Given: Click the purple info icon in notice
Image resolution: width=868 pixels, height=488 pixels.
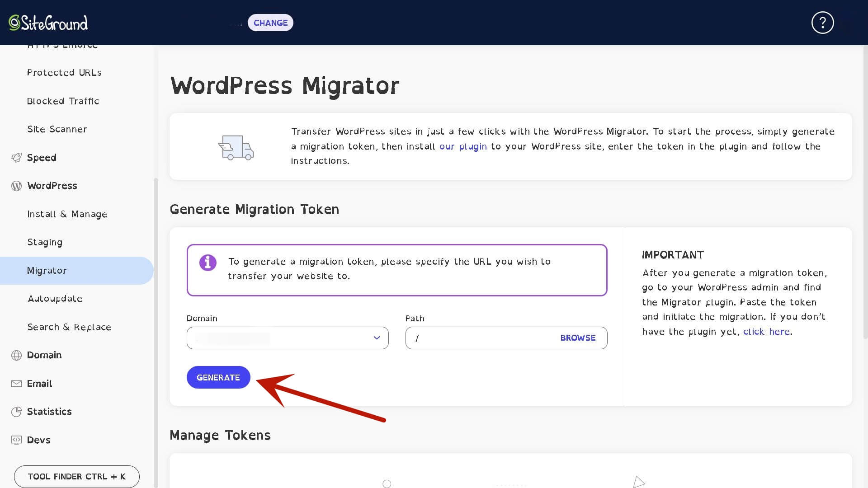Looking at the screenshot, I should tap(208, 263).
